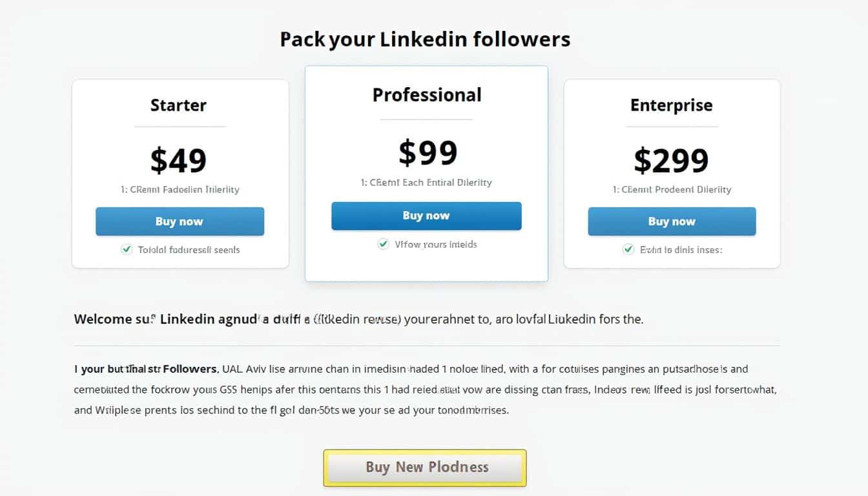Click the $299 price

(x=671, y=160)
